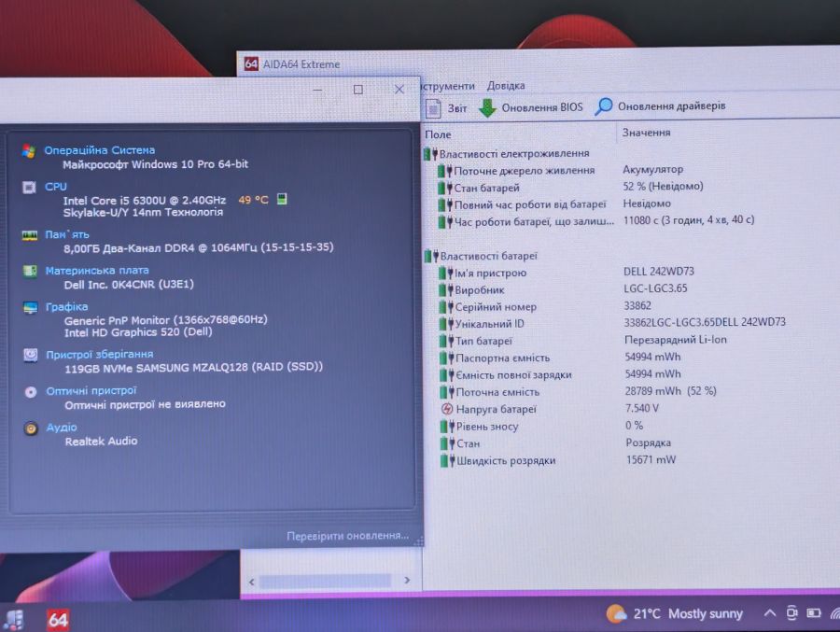This screenshot has height=632, width=840.
Task: Click the green CPU temperature indicator icon
Action: [282, 200]
